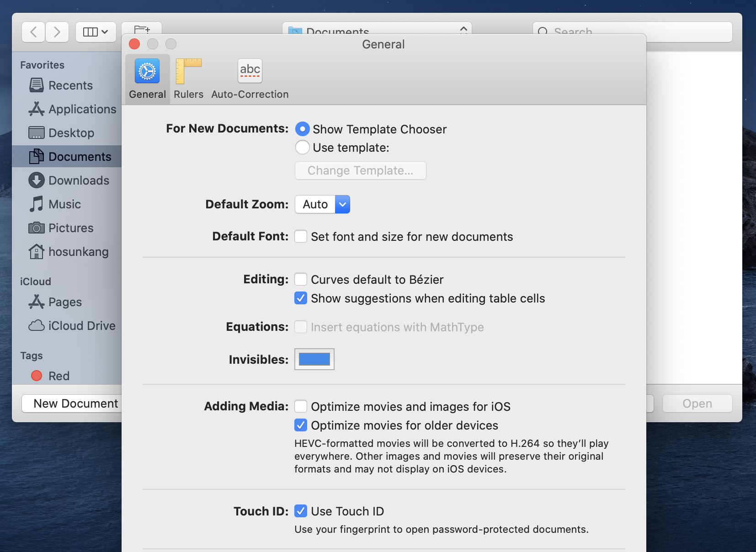756x552 pixels.
Task: Select the Red tag in the sidebar
Action: coord(67,376)
